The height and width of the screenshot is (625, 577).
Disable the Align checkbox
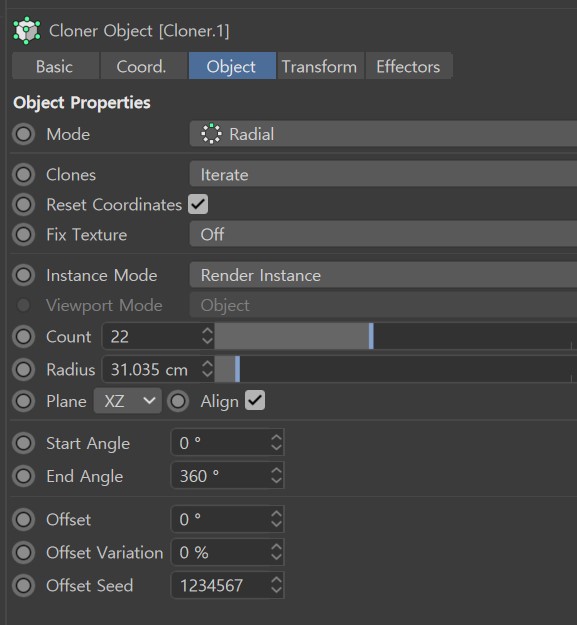(x=255, y=400)
